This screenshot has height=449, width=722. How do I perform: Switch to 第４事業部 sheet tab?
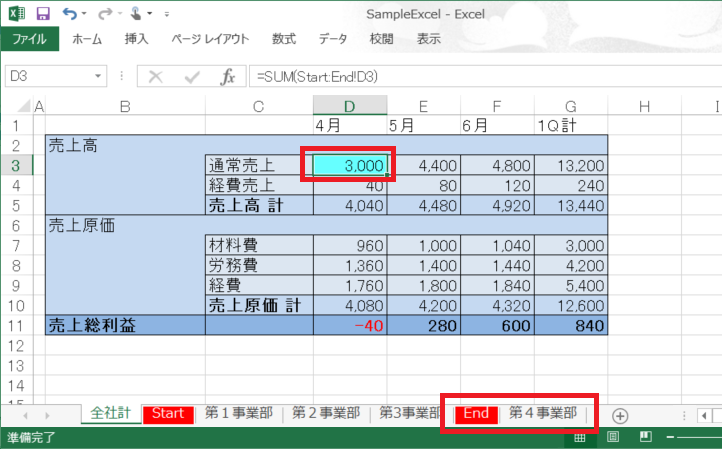pos(543,414)
